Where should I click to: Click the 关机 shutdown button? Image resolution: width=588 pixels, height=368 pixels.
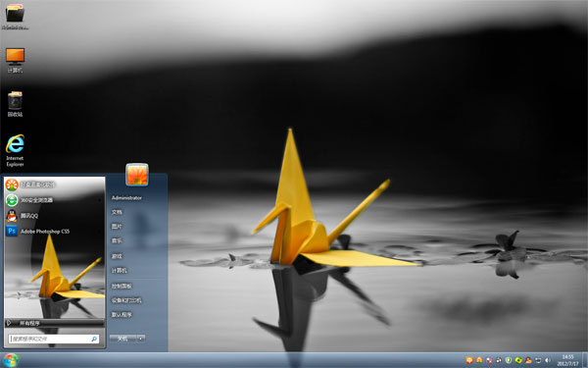[x=122, y=339]
